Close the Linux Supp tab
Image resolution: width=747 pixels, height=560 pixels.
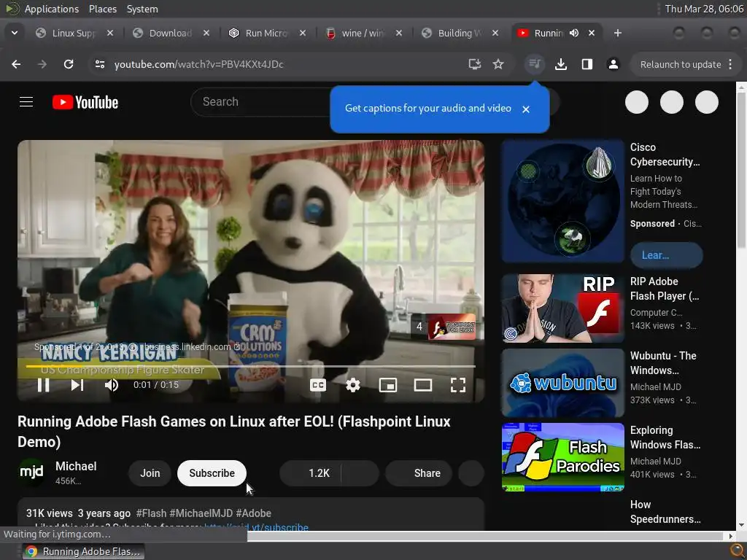coord(110,33)
